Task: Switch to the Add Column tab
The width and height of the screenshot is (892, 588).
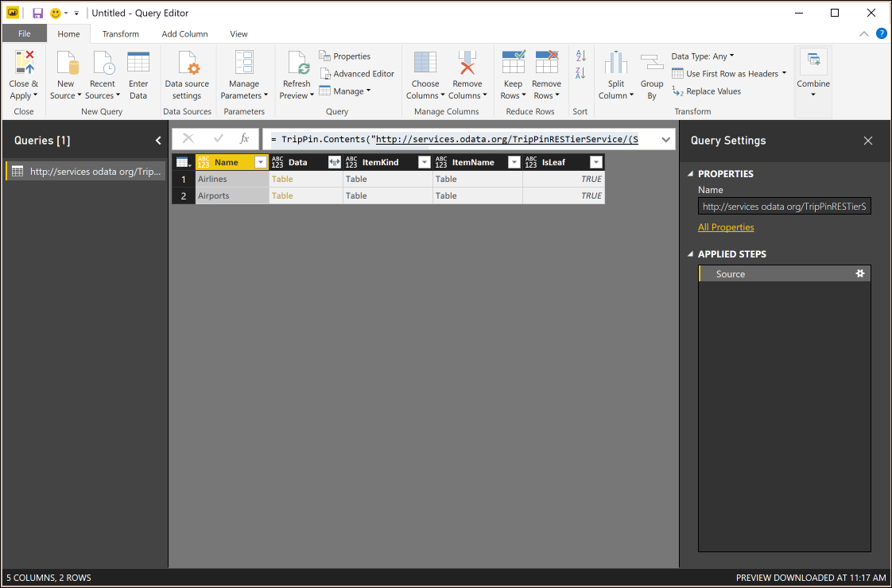Action: point(185,34)
